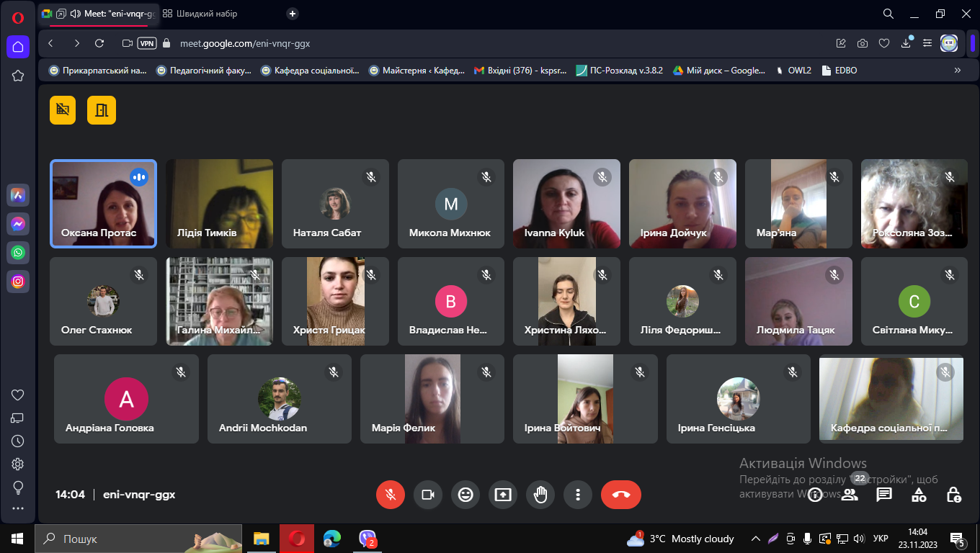Click the red Leave call button
The width and height of the screenshot is (980, 553).
point(620,495)
